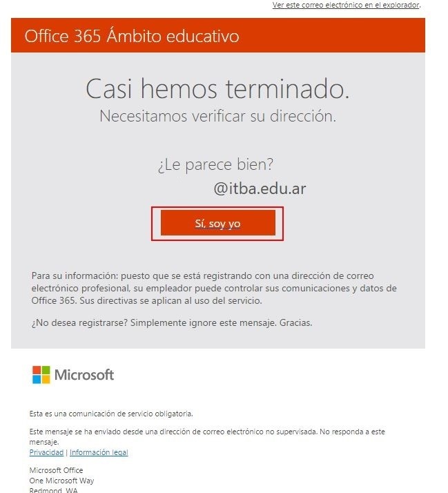
Task: Click the pipe separator between the footer links
Action: [67, 452]
